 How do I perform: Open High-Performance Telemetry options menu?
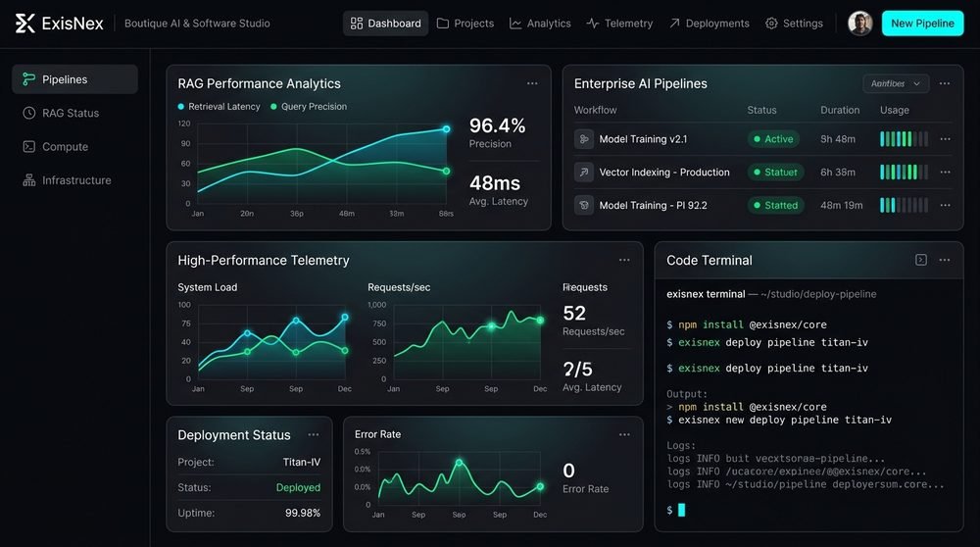pyautogui.click(x=624, y=260)
